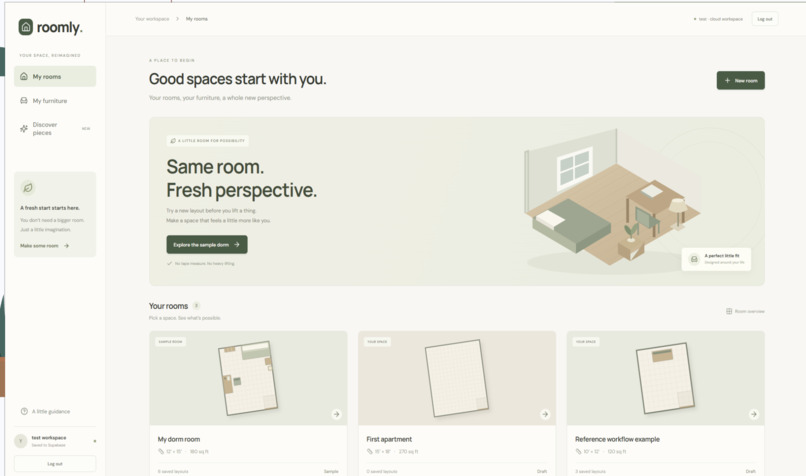806x476 pixels.
Task: Click the First apartment title
Action: click(389, 439)
